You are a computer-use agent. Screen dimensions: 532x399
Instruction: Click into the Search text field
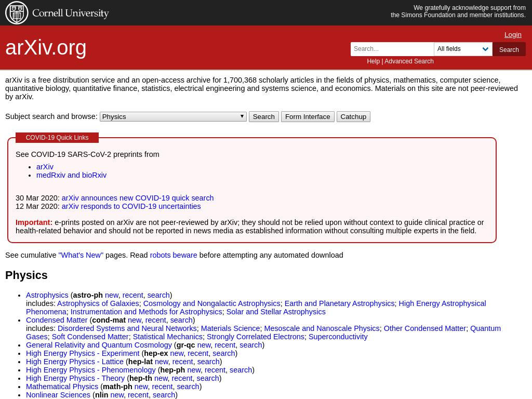pyautogui.click(x=392, y=49)
